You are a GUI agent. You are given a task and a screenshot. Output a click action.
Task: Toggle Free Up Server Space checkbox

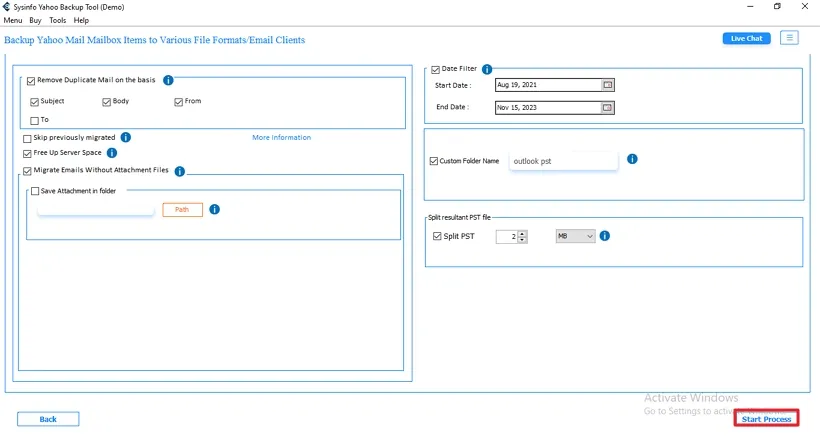click(x=27, y=153)
